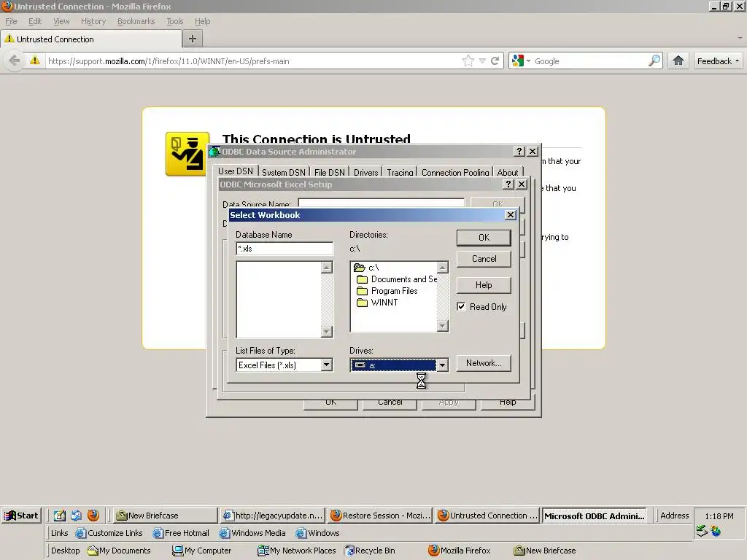This screenshot has height=560, width=747.
Task: Close the Select Workbook dialog
Action: click(510, 215)
